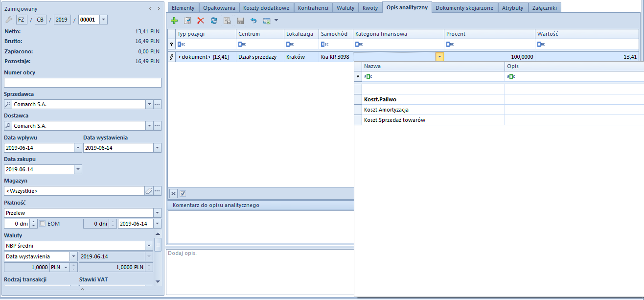Expand the Data wystawienia currency date type dropdown

point(73,256)
